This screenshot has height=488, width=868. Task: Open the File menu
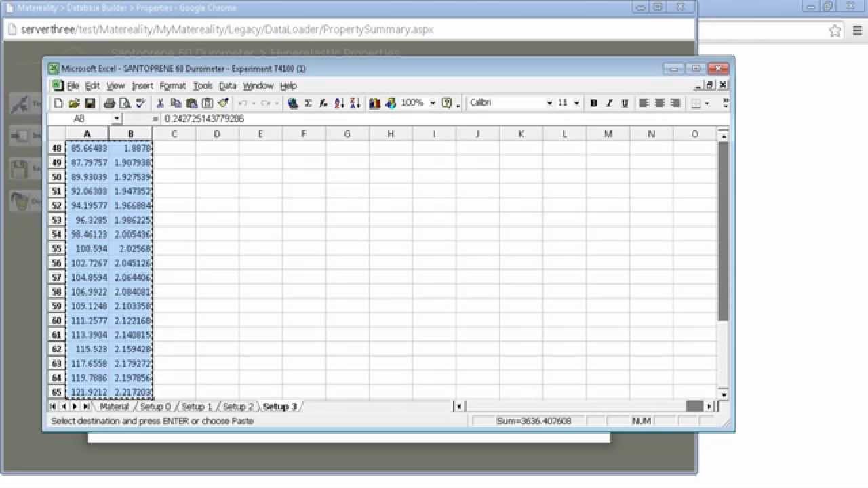(x=73, y=86)
